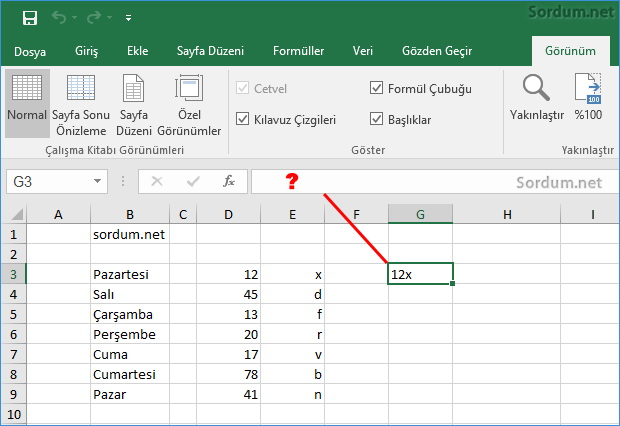Choose Sayfa Sonu Önizleme view
The height and width of the screenshot is (426, 620).
pos(81,105)
